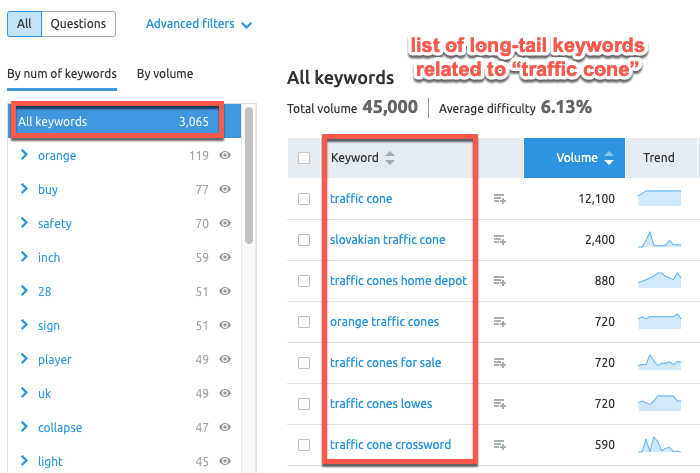
Task: Open 'traffic cones home depot' keyword link
Action: [398, 281]
